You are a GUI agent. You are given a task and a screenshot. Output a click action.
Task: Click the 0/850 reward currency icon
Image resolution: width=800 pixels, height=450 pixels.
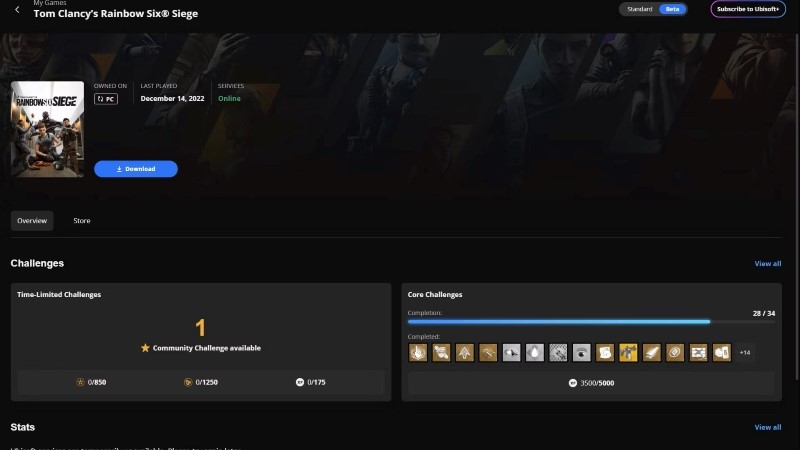click(x=80, y=382)
